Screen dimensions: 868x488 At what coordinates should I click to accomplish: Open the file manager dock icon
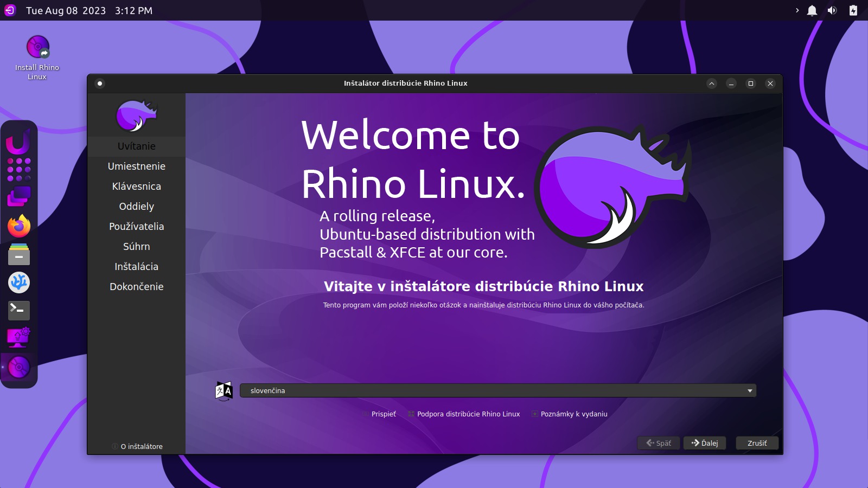tap(19, 254)
